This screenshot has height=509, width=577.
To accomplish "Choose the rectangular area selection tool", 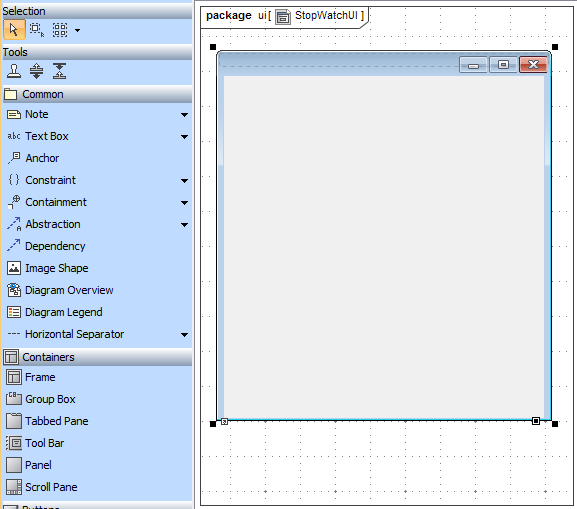I will tap(37, 30).
